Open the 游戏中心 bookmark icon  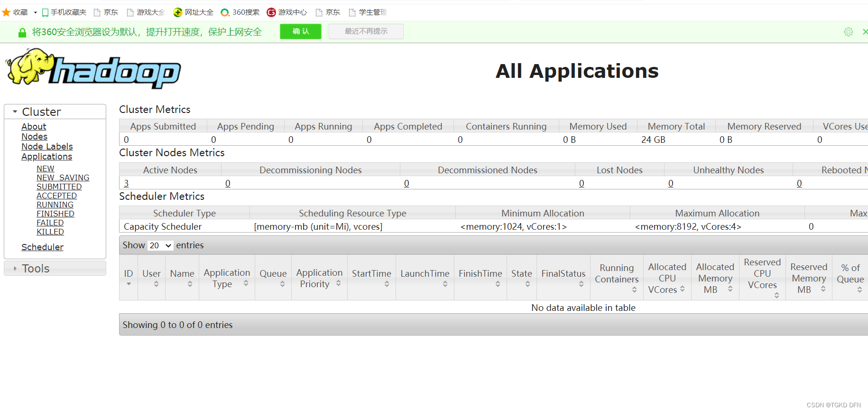(x=271, y=12)
